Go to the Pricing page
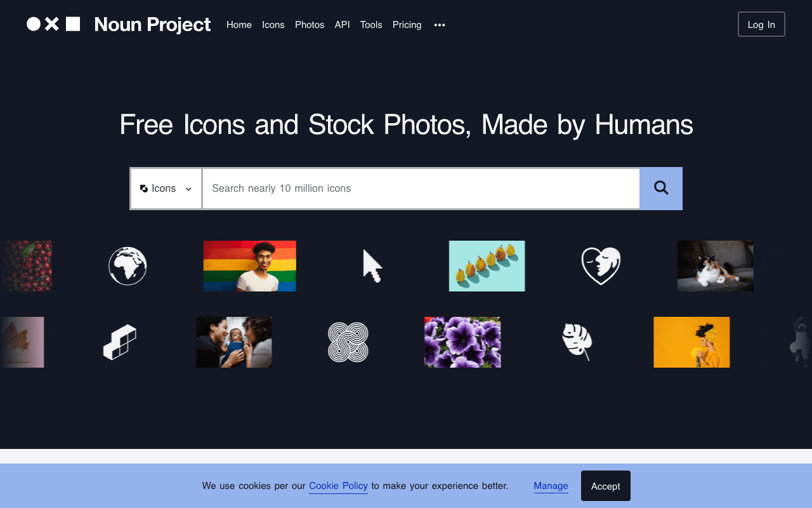Screen dimensions: 812x508 [x=407, y=25]
